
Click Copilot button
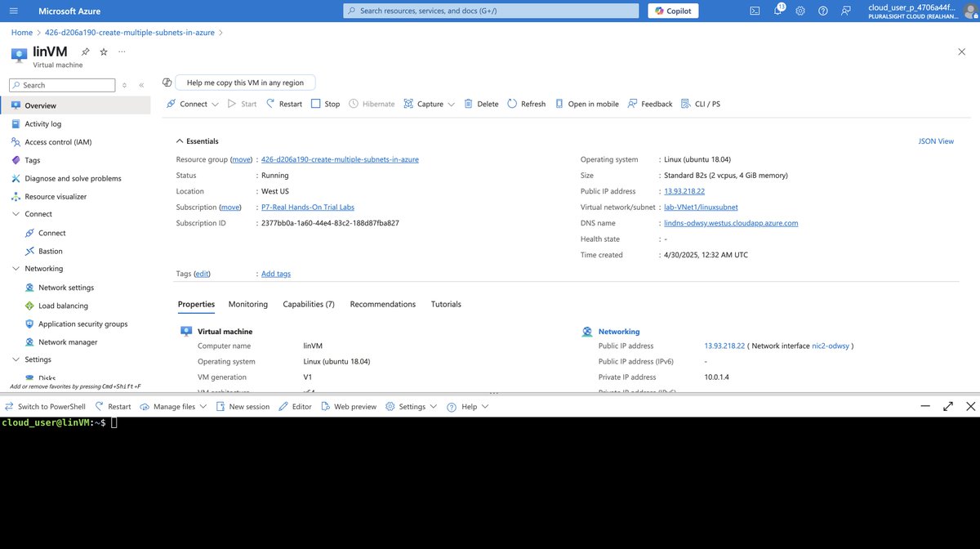coord(674,11)
